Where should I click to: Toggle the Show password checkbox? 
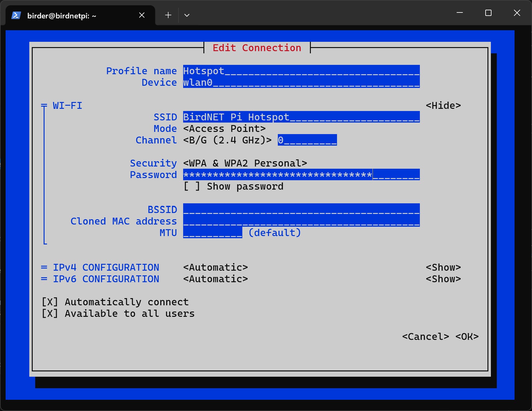[192, 186]
